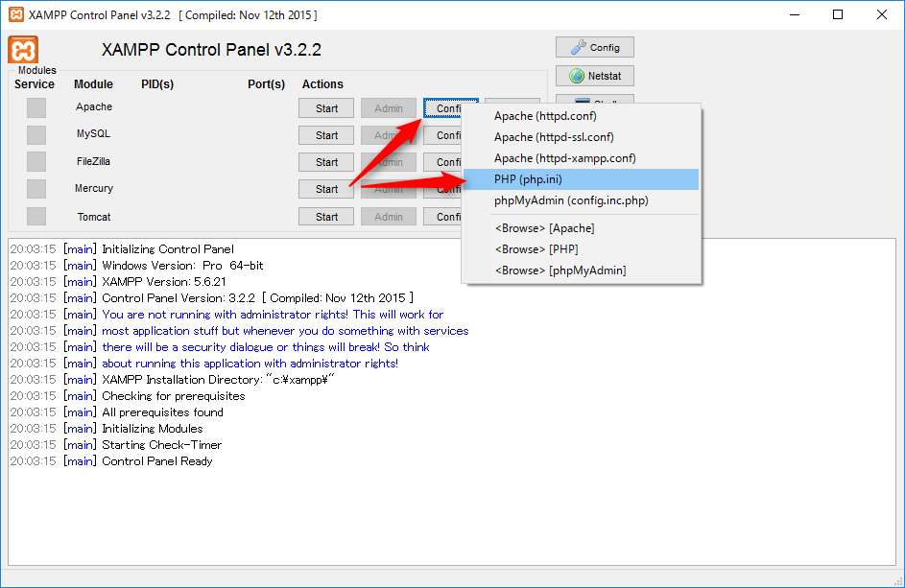Image resolution: width=905 pixels, height=588 pixels.
Task: Select Apache (httpd-xampp.conf) menu entry
Action: [582, 158]
